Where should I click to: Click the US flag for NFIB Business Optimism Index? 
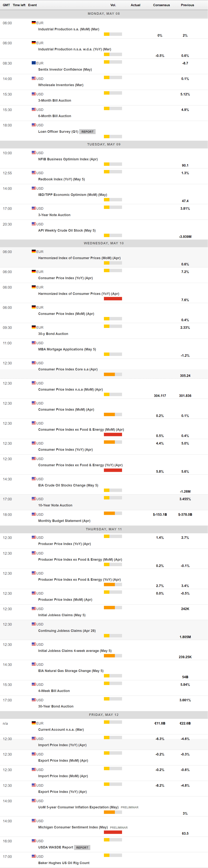click(34, 152)
